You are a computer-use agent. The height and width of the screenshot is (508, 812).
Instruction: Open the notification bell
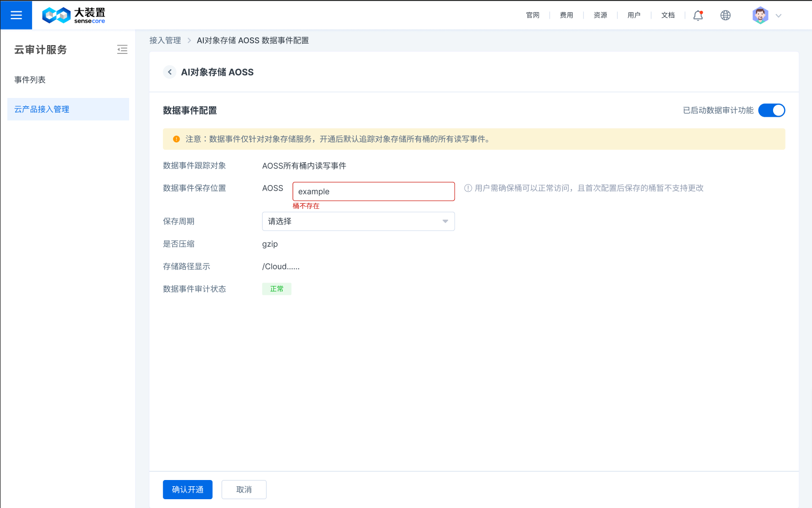(698, 15)
